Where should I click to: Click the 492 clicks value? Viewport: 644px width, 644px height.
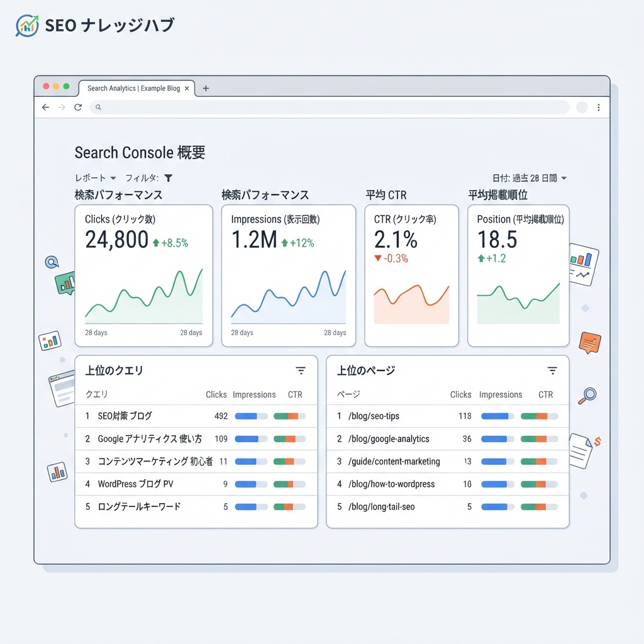click(221, 416)
